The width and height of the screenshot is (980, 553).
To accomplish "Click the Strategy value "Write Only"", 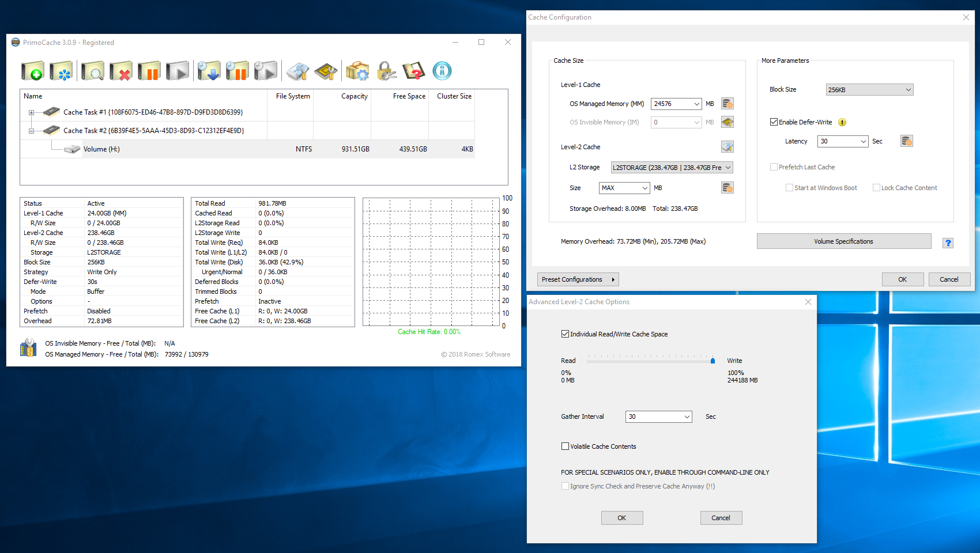I will point(102,272).
